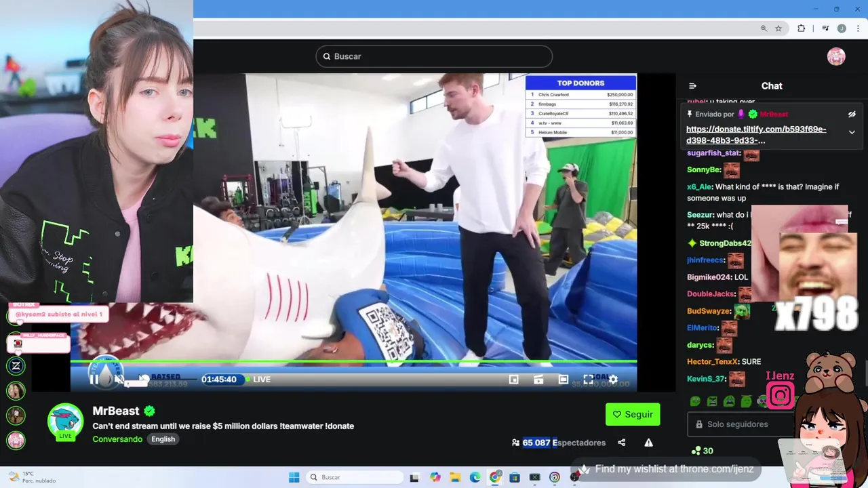Toggle mini player mode

click(x=514, y=380)
